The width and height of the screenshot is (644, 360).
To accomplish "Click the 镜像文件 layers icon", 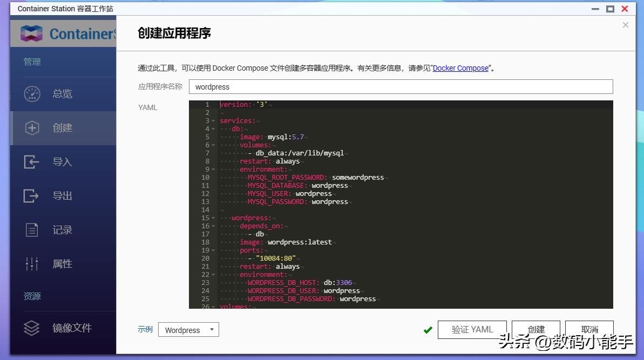I will [32, 328].
